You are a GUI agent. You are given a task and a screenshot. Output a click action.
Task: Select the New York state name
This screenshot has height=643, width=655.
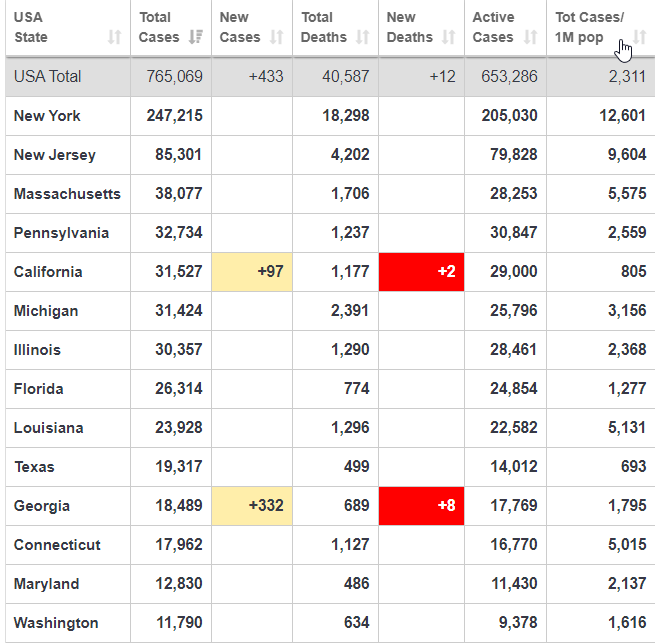click(x=47, y=116)
